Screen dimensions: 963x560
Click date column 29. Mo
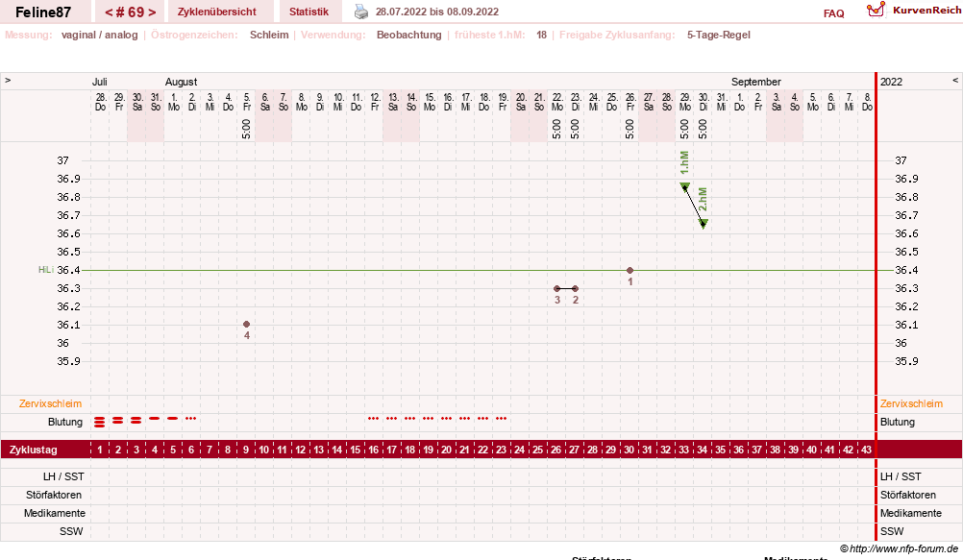coord(685,102)
